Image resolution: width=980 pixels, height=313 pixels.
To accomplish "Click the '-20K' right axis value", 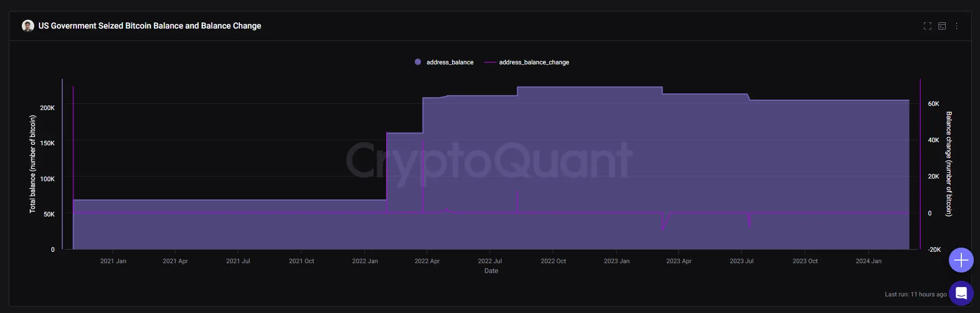I will (x=934, y=250).
